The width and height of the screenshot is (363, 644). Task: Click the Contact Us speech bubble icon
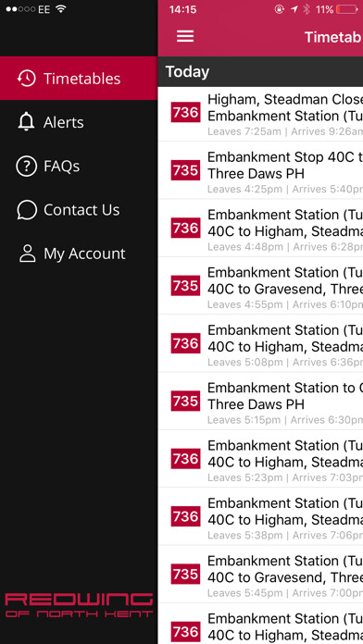27,210
